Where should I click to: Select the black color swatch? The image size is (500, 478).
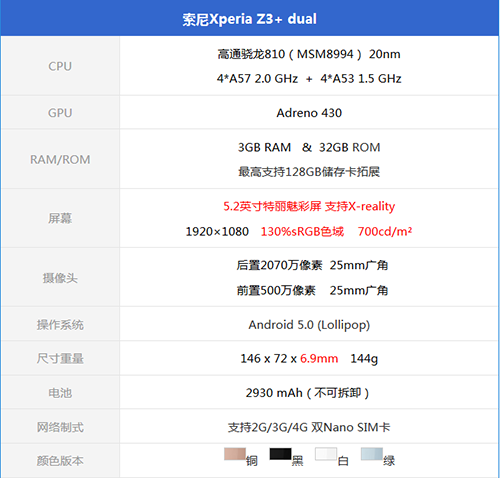click(280, 454)
